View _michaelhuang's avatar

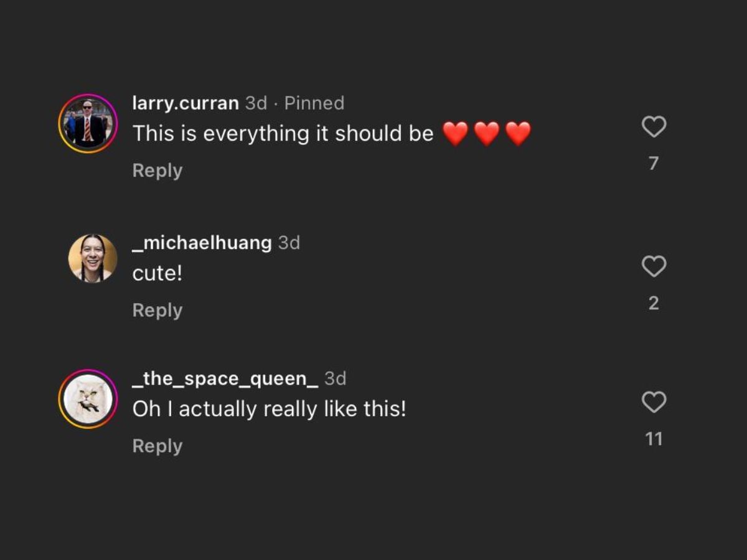tap(93, 258)
